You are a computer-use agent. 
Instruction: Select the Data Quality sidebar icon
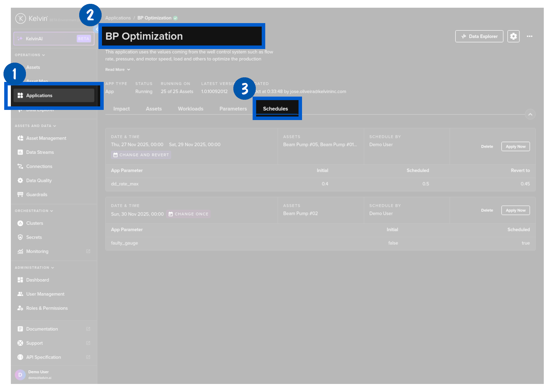(x=20, y=181)
